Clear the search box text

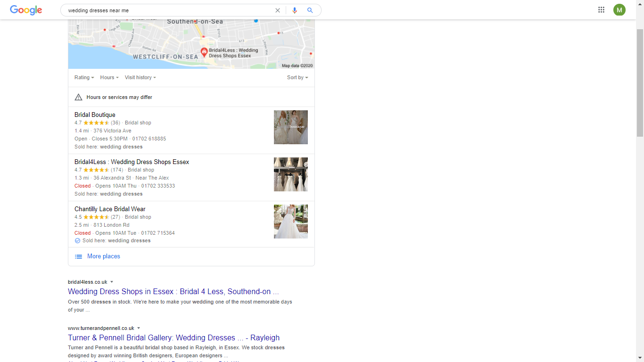278,10
